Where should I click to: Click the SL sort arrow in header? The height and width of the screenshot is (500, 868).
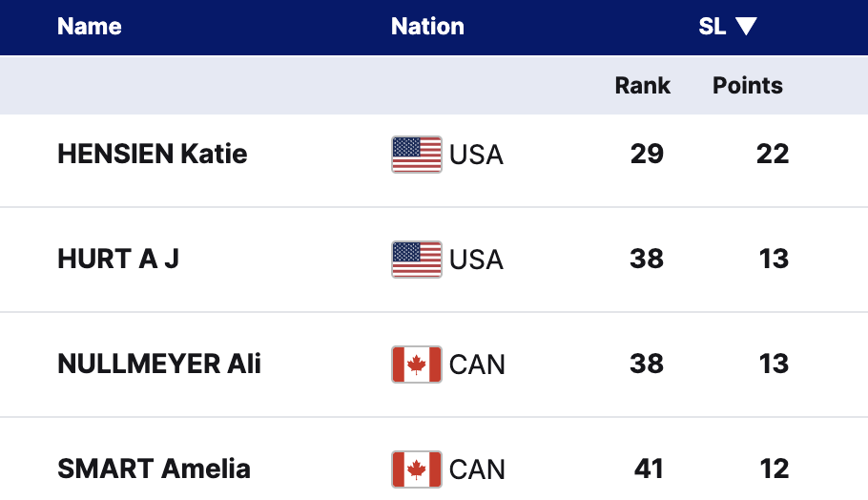746,27
